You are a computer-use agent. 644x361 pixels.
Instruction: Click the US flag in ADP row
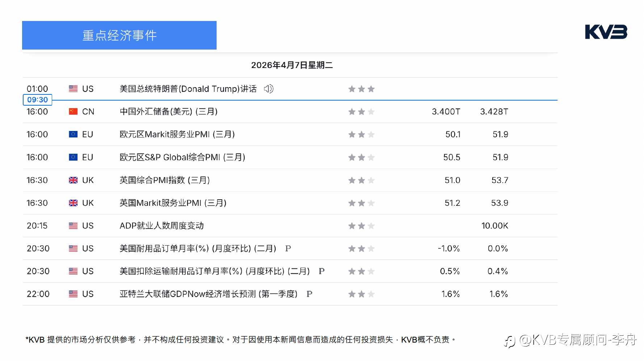pos(73,226)
